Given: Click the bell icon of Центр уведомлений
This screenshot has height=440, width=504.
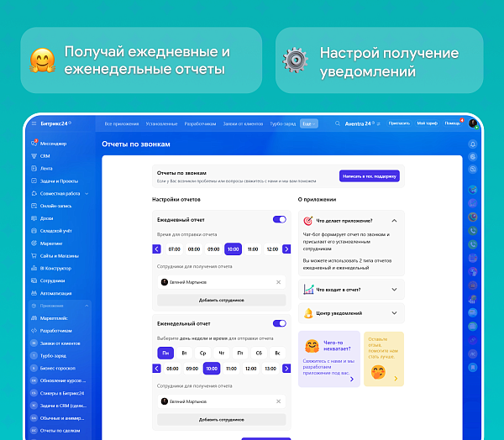Looking at the screenshot, I should pos(308,312).
